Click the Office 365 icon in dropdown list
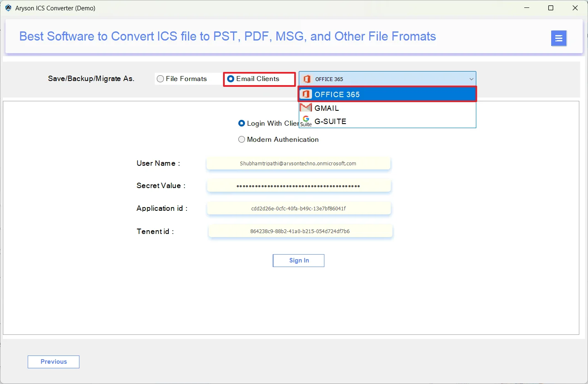 coord(306,94)
